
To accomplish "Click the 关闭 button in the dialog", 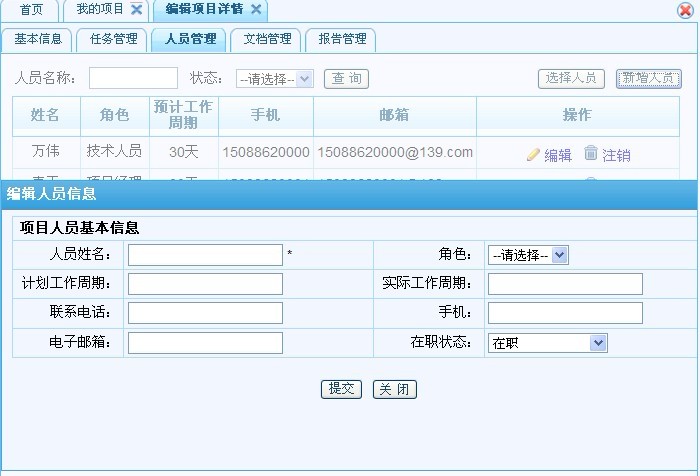I will pos(394,389).
